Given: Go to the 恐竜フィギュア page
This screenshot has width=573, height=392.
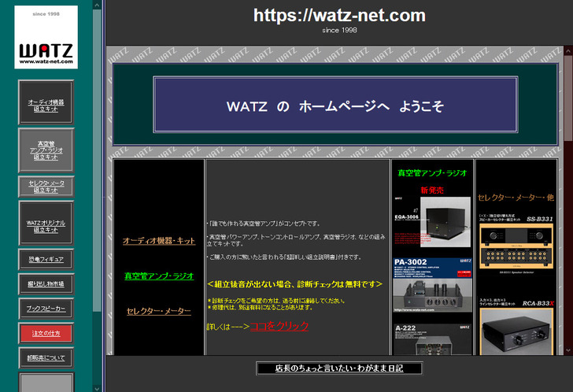Looking at the screenshot, I should [46, 259].
